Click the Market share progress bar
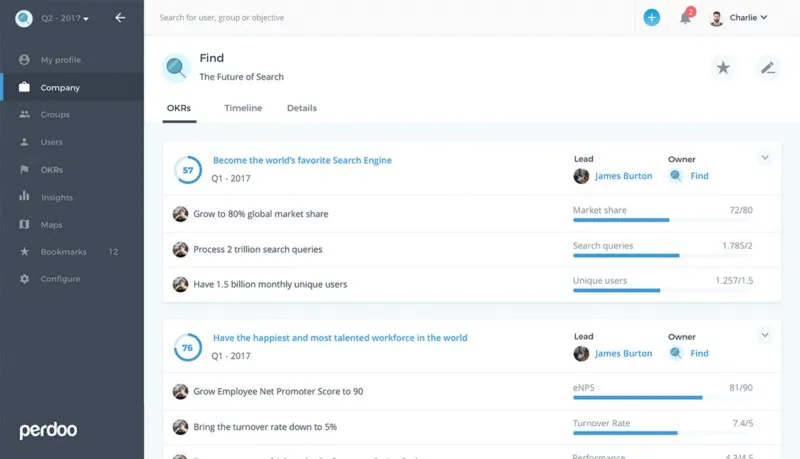 [663, 220]
